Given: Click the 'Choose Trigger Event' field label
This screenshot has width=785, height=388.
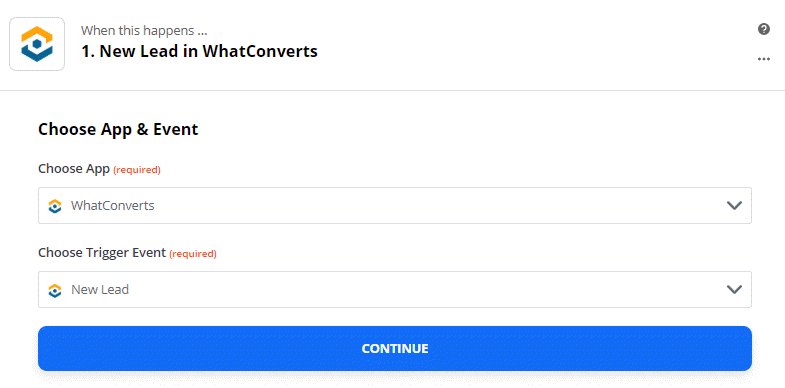Looking at the screenshot, I should [102, 253].
